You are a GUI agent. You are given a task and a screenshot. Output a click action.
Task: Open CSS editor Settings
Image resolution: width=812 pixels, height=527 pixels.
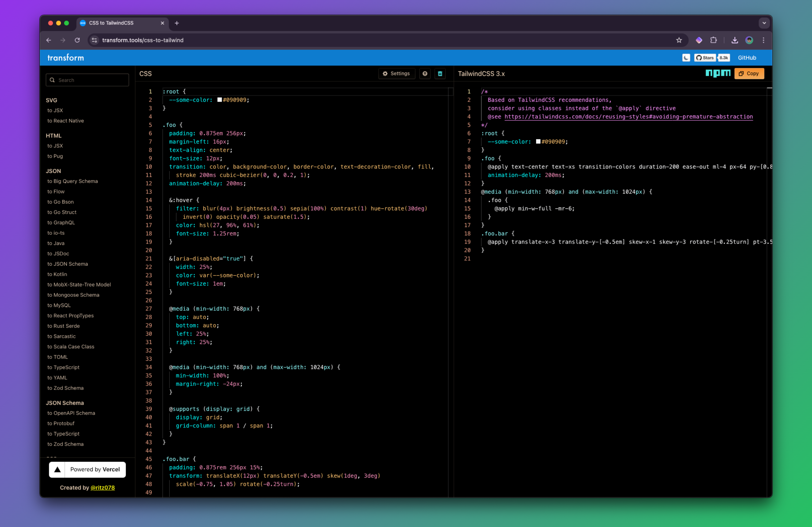(x=396, y=74)
